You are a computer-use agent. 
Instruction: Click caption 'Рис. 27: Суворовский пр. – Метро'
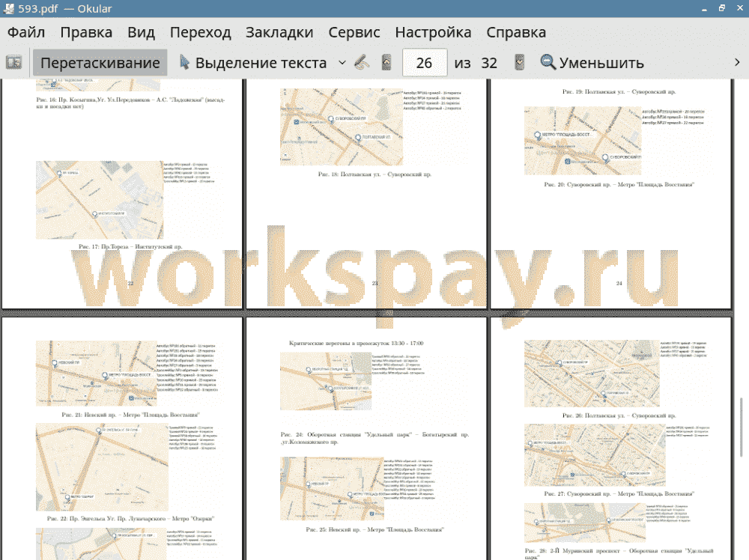coord(619,493)
